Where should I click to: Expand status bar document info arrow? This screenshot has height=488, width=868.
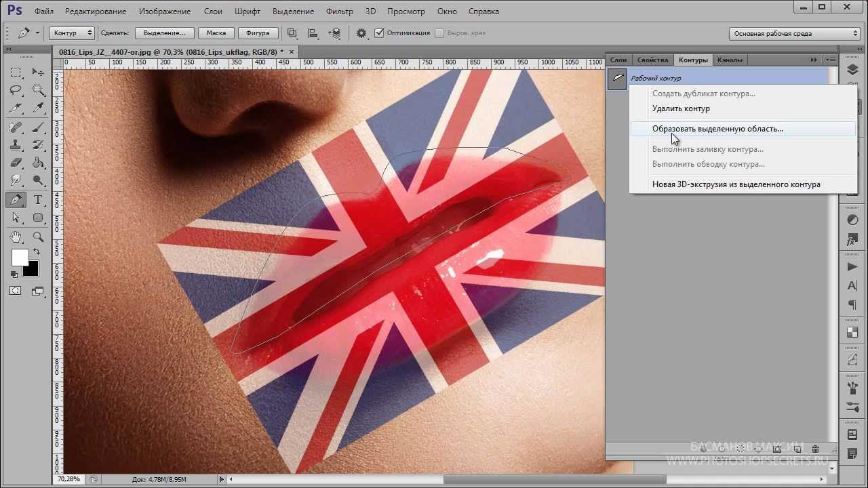tap(222, 479)
